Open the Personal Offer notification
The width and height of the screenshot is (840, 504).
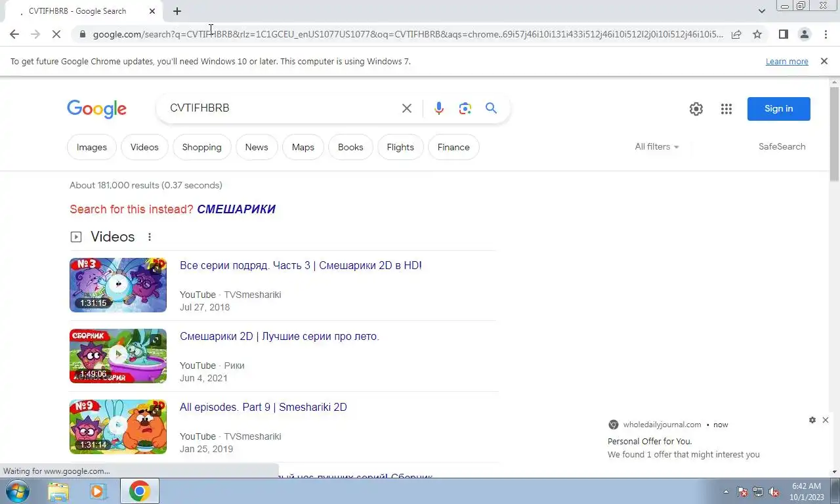pos(716,441)
